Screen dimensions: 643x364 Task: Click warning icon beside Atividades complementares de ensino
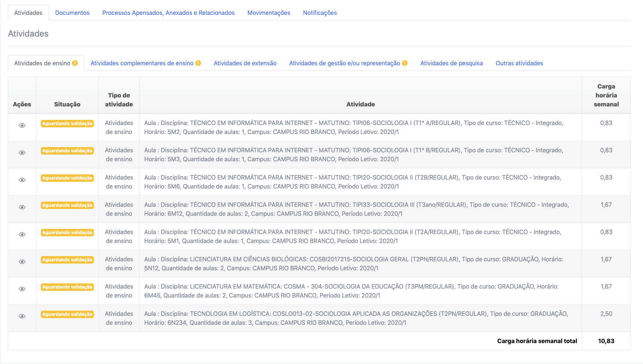198,63
